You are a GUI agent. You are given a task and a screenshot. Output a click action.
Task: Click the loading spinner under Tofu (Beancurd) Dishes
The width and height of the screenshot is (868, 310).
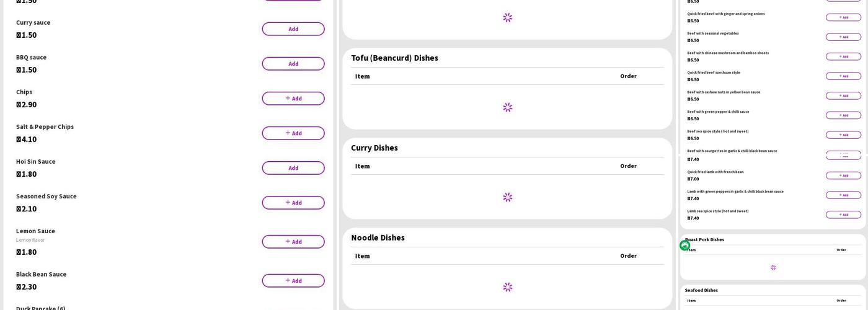pos(507,107)
